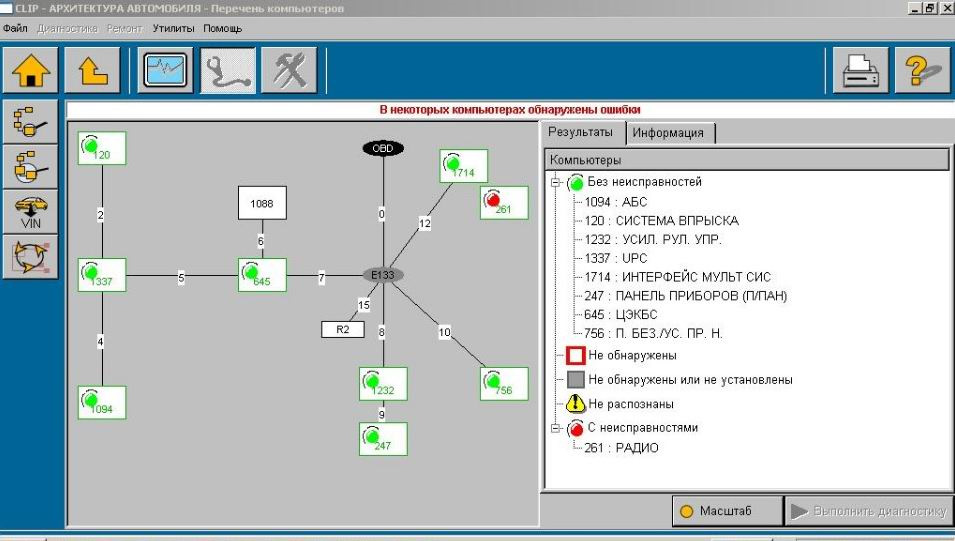955x541 pixels.
Task: Click the 'Не обнаружены' tree category
Action: click(632, 355)
